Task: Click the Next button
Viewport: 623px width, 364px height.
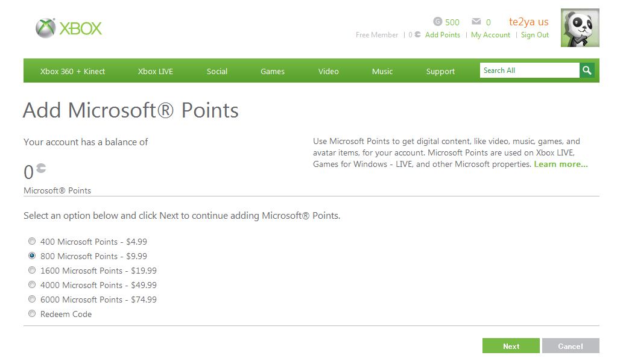Action: click(x=511, y=346)
